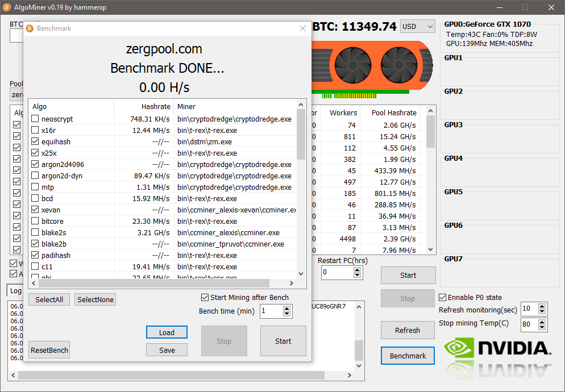Viewport: 565px width, 392px height.
Task: Lower the Refresh monitoring seconds with down arrow
Action: click(x=542, y=311)
